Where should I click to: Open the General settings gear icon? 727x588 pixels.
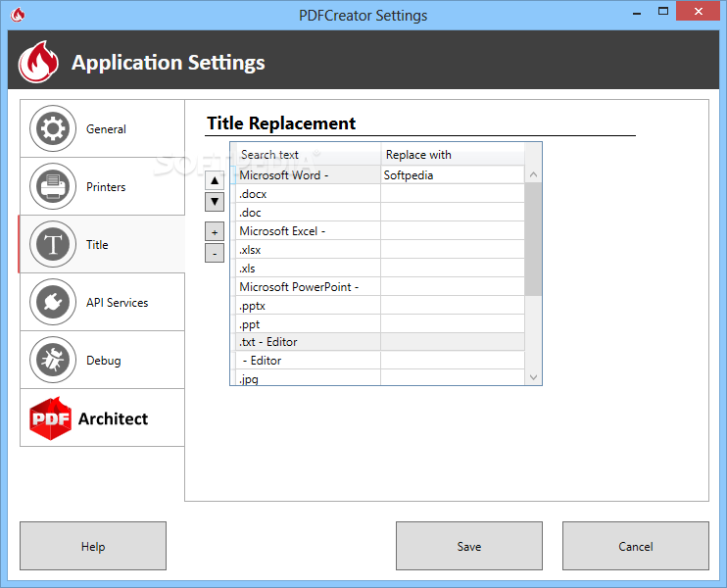pyautogui.click(x=53, y=128)
